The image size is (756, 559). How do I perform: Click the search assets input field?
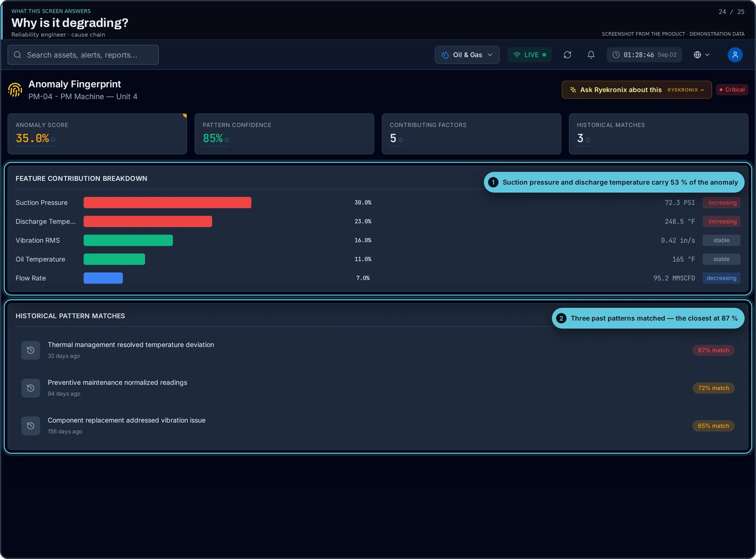pyautogui.click(x=83, y=55)
